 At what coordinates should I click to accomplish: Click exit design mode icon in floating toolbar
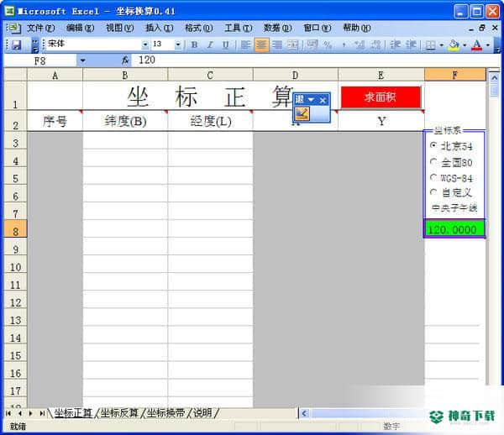(x=302, y=113)
